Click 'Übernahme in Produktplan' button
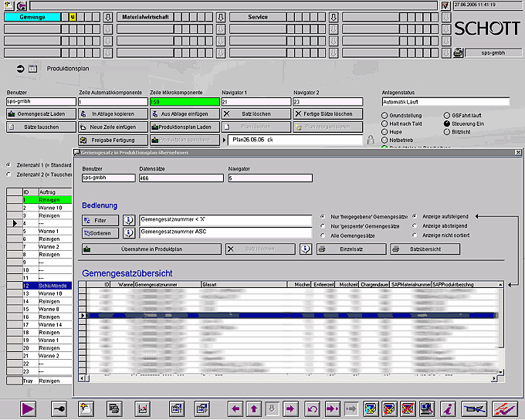The width and height of the screenshot is (525, 420). click(151, 249)
